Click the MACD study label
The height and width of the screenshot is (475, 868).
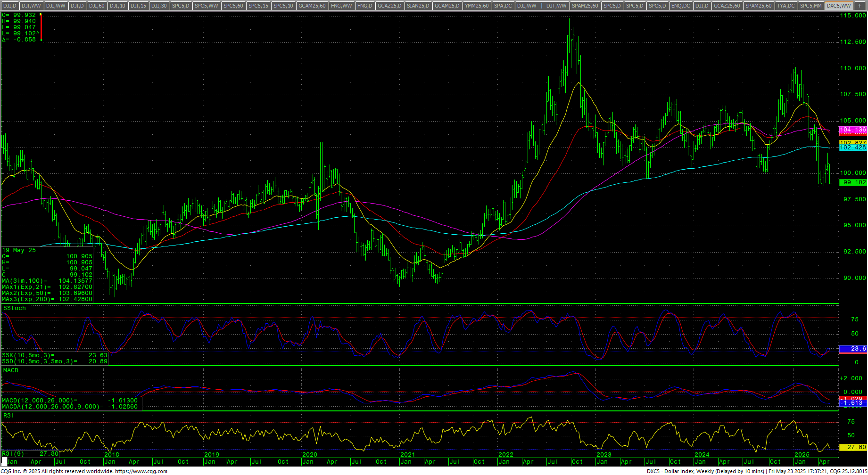pyautogui.click(x=11, y=370)
